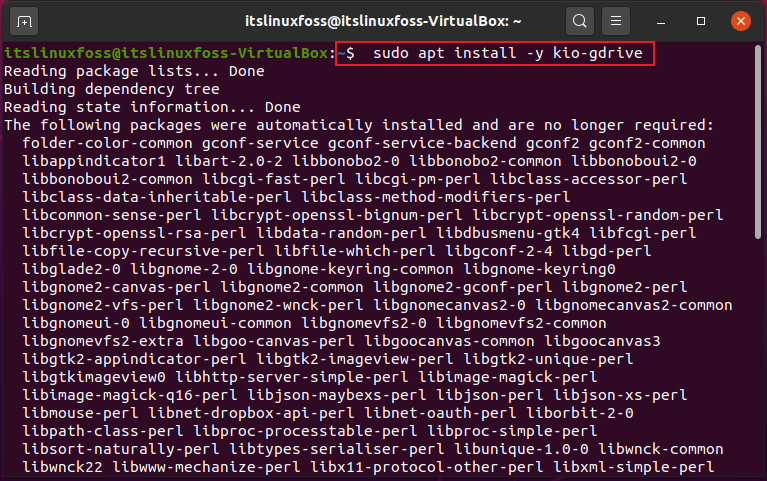Click package libgnome2-canvas-perl

point(116,287)
